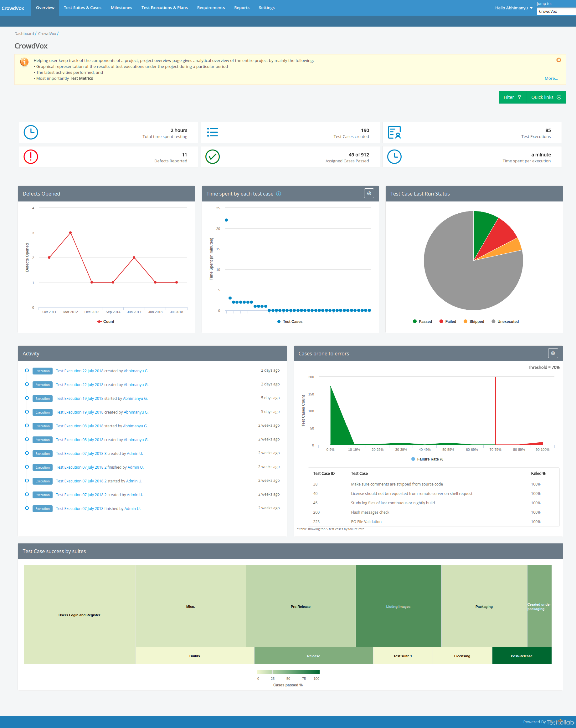Open the Settings tab
The height and width of the screenshot is (728, 576).
pos(266,8)
